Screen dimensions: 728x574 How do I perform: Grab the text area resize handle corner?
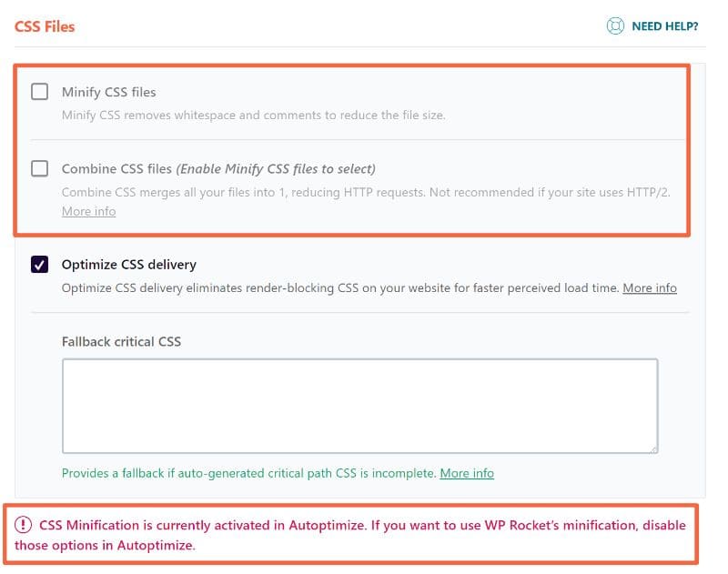coord(652,448)
